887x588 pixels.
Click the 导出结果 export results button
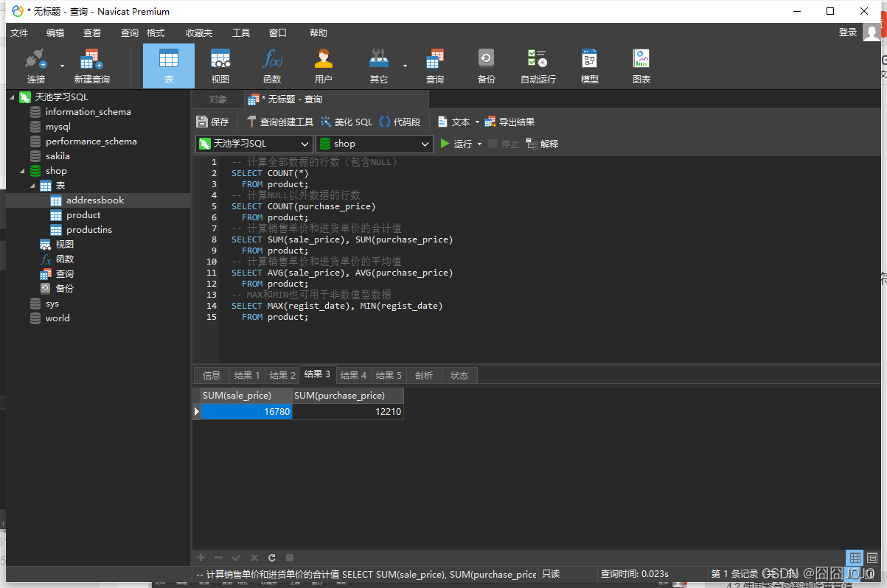click(x=509, y=122)
